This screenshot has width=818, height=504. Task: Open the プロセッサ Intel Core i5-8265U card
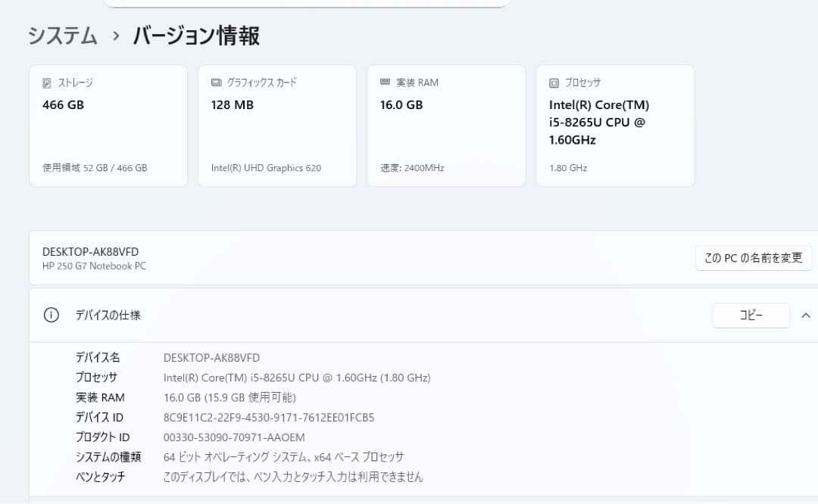(x=615, y=125)
